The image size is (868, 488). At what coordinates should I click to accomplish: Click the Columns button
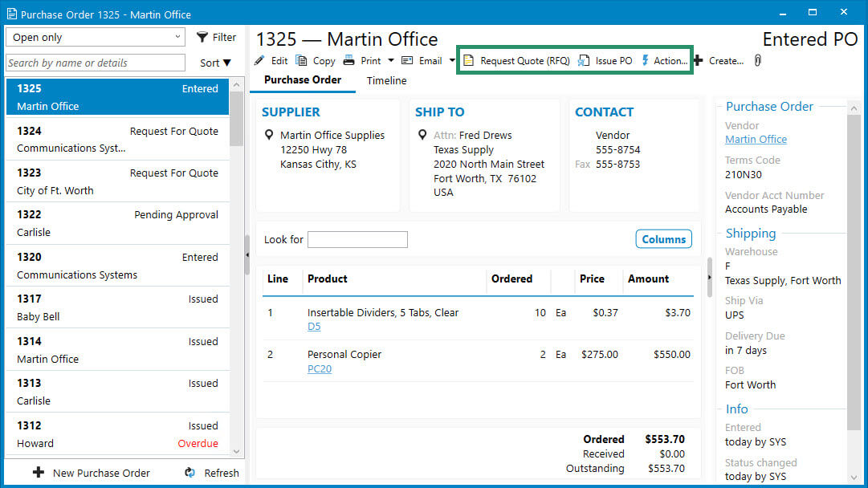pyautogui.click(x=664, y=239)
